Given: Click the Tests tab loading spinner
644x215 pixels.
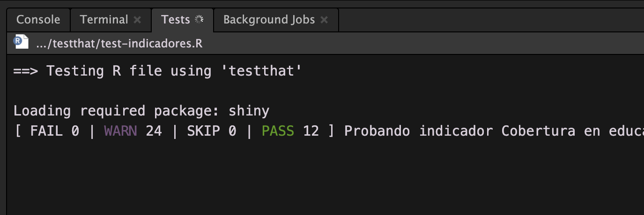Looking at the screenshot, I should (200, 20).
